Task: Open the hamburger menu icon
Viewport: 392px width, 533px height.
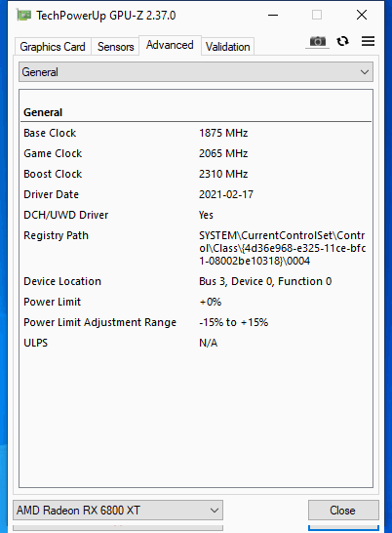Action: tap(368, 41)
